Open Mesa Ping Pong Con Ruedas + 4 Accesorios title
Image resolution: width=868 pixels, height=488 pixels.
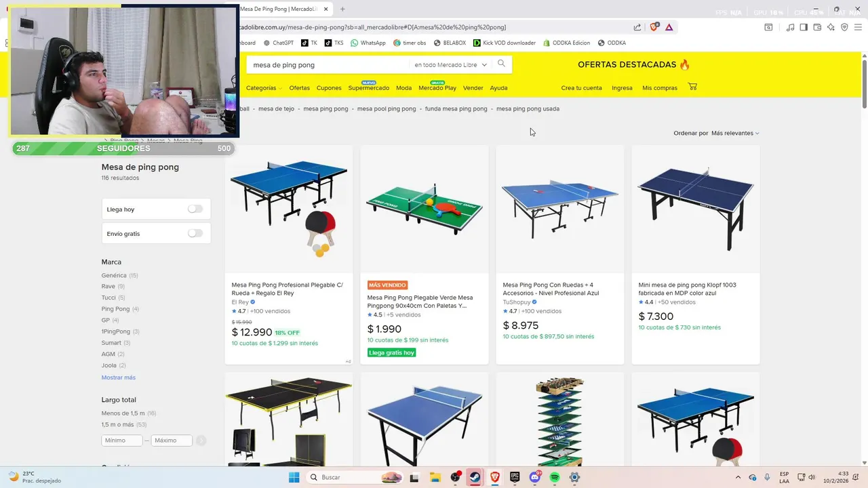click(551, 289)
